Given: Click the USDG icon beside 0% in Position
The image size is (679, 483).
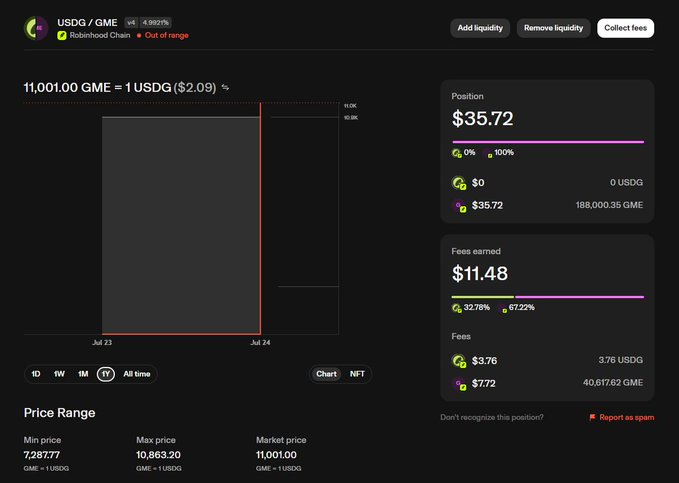Looking at the screenshot, I should coord(457,153).
